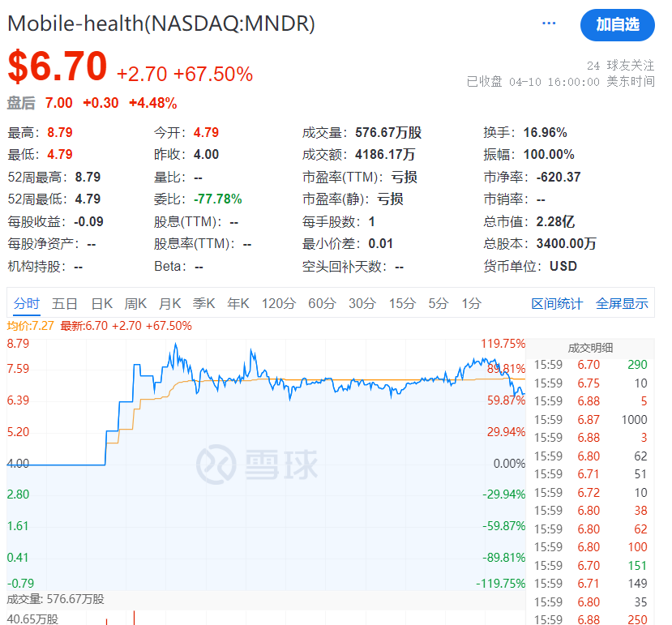Select the 5分 chart interval

[x=439, y=303]
